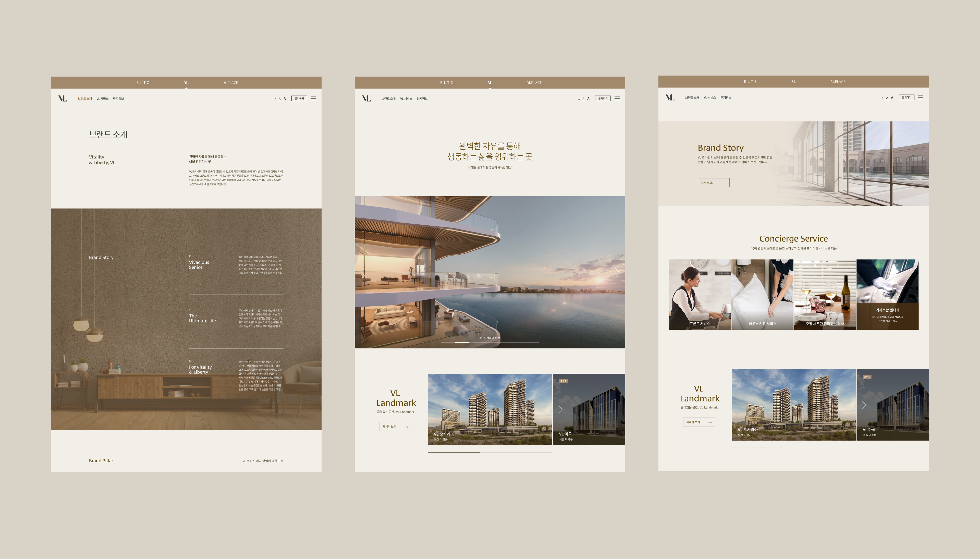The width and height of the screenshot is (980, 559).
Task: Click 문의하기 button on the hero slideshow page
Action: pos(603,99)
